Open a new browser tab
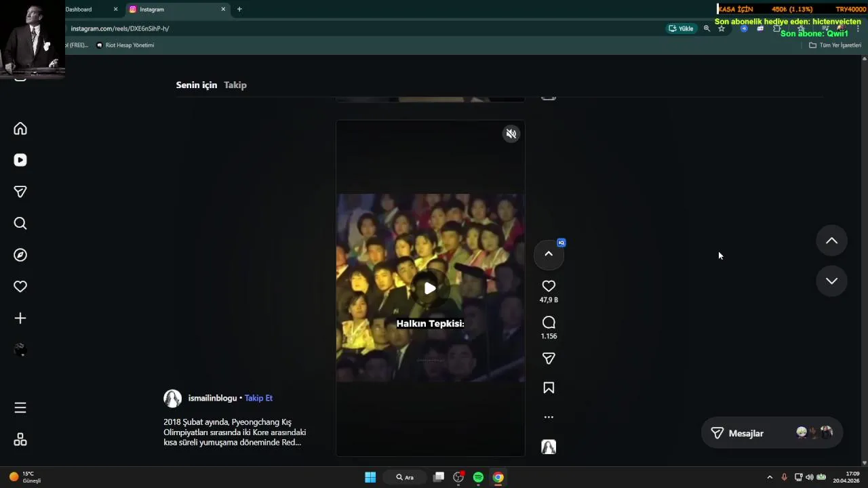Screen dimensions: 868x488 [x=239, y=9]
